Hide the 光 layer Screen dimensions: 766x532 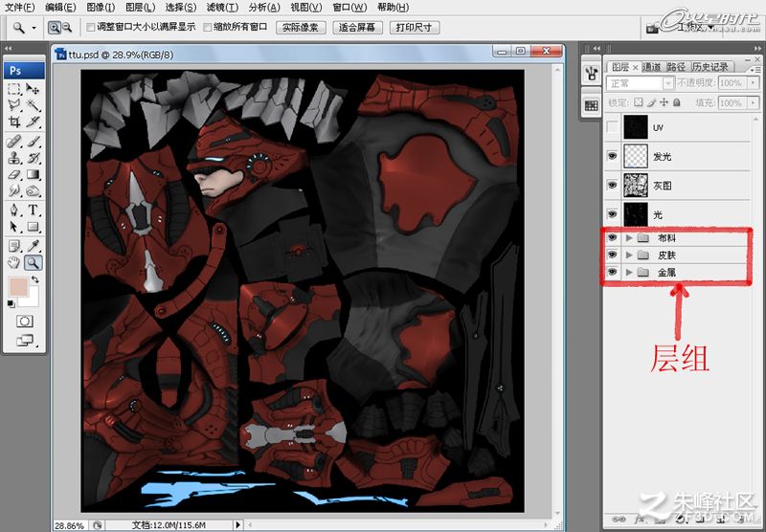pyautogui.click(x=612, y=214)
